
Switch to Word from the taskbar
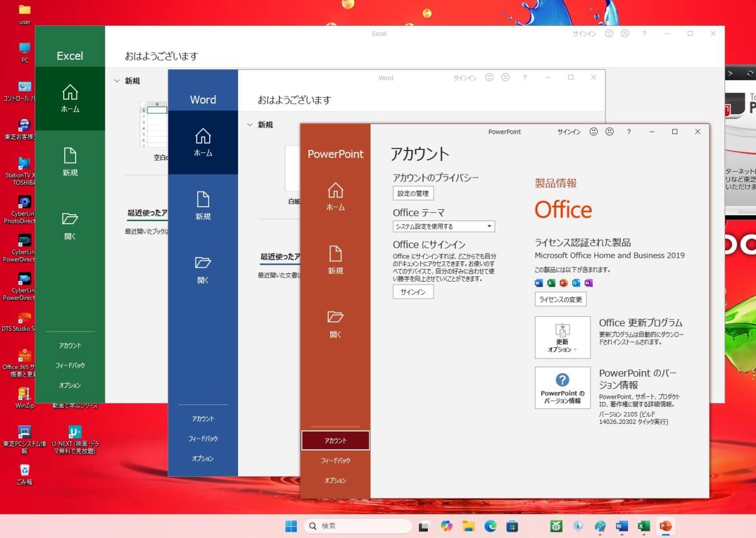622,526
